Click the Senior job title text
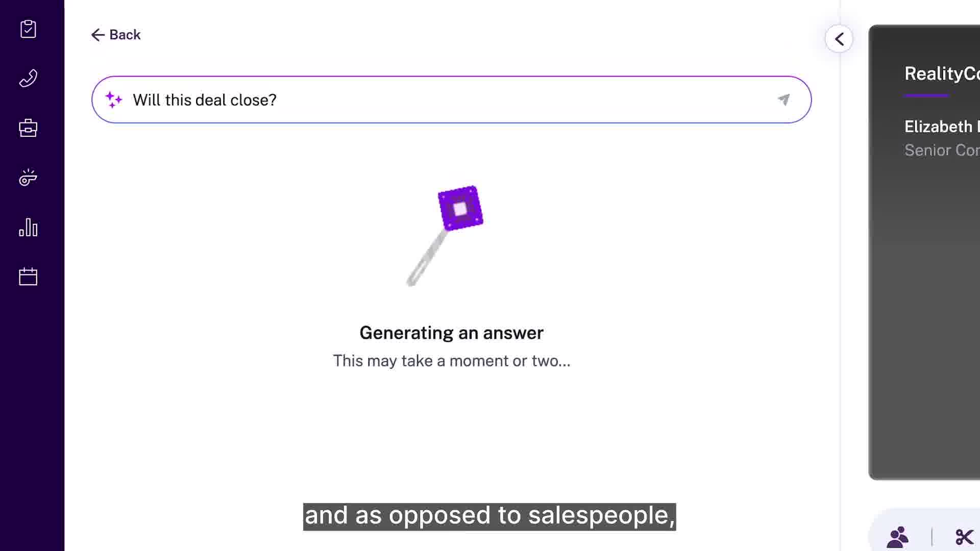980x551 pixels. point(942,150)
